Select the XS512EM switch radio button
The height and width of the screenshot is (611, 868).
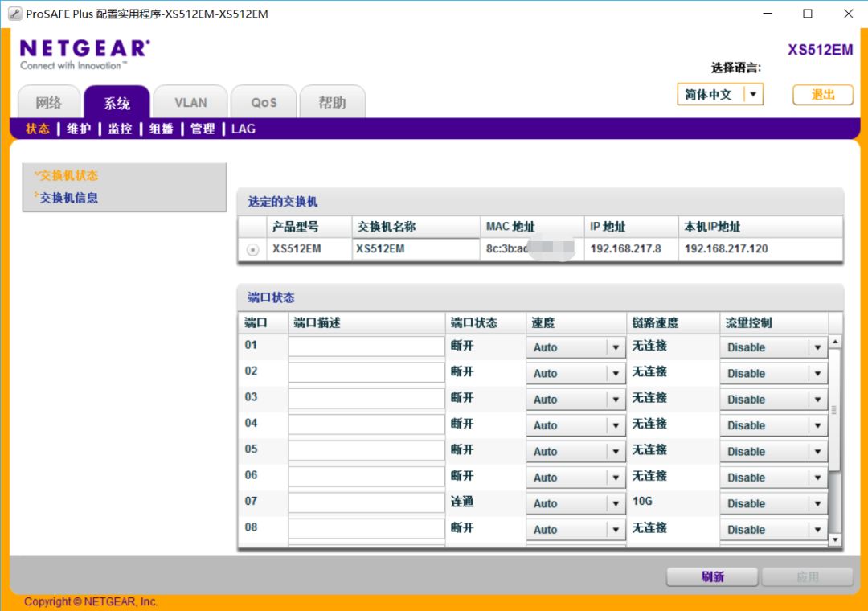[x=253, y=250]
